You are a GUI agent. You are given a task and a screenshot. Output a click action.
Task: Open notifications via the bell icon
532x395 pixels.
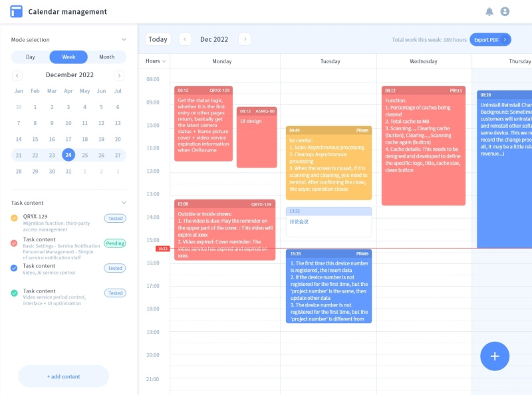[489, 11]
